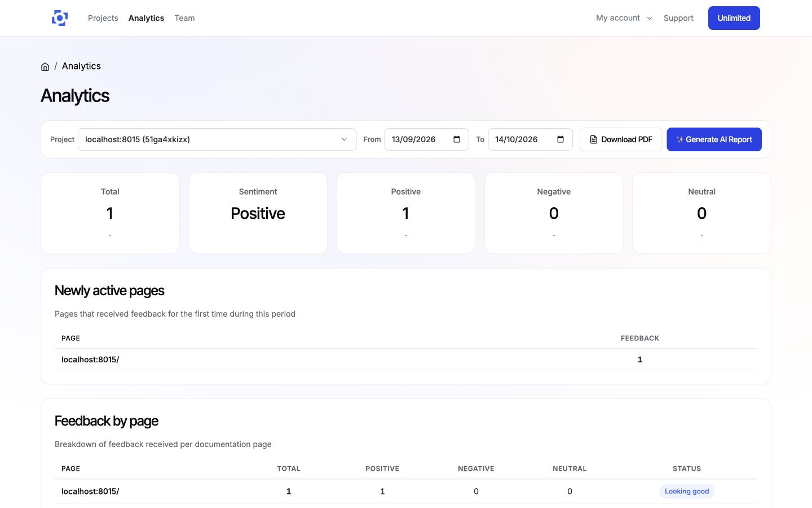The image size is (812, 508).
Task: Click the app logo in the header
Action: 60,18
